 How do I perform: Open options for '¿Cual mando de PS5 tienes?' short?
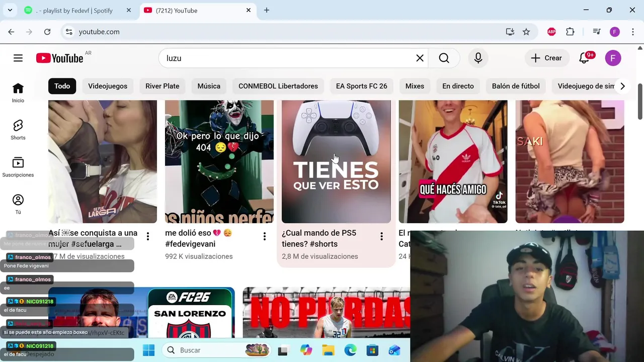pyautogui.click(x=381, y=236)
